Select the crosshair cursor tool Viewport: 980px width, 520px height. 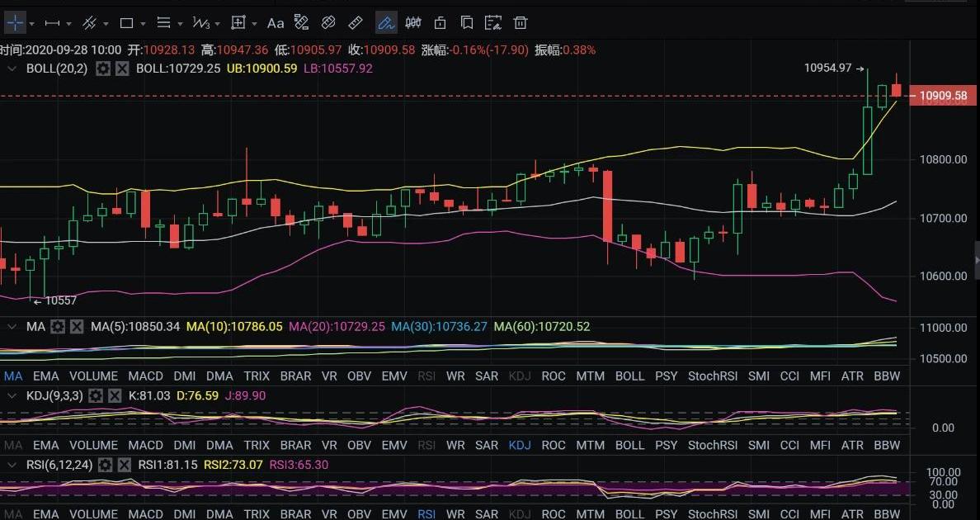pyautogui.click(x=15, y=22)
